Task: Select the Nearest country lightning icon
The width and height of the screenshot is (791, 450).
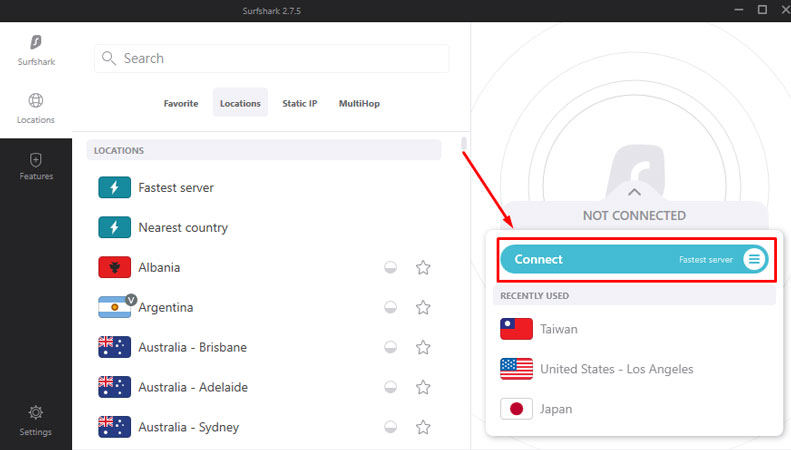Action: tap(115, 228)
